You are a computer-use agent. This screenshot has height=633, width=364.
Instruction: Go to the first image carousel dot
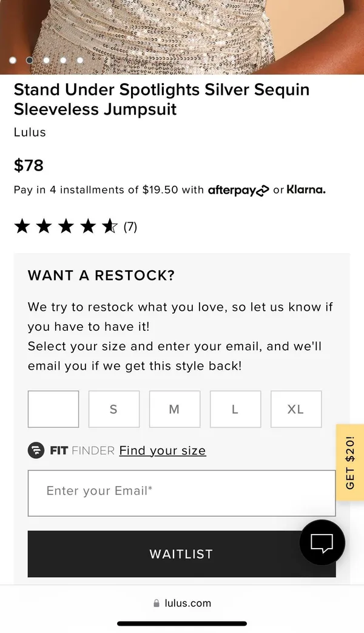13,60
